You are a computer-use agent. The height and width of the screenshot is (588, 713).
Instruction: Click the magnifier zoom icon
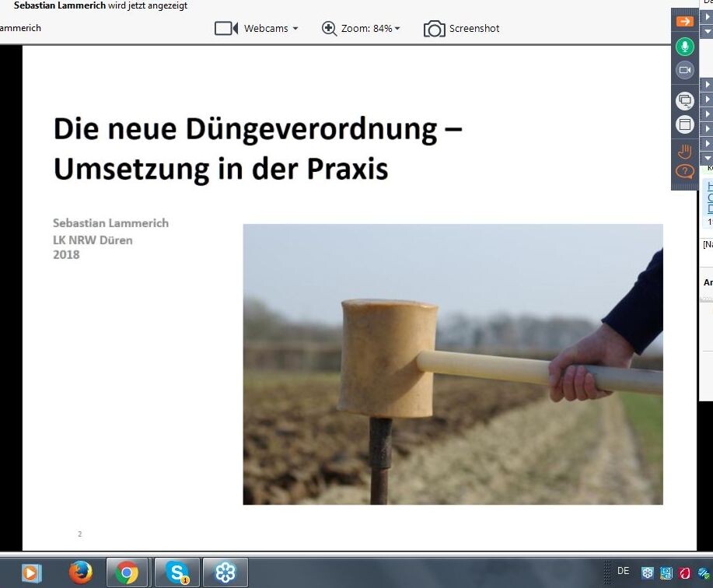(x=329, y=29)
